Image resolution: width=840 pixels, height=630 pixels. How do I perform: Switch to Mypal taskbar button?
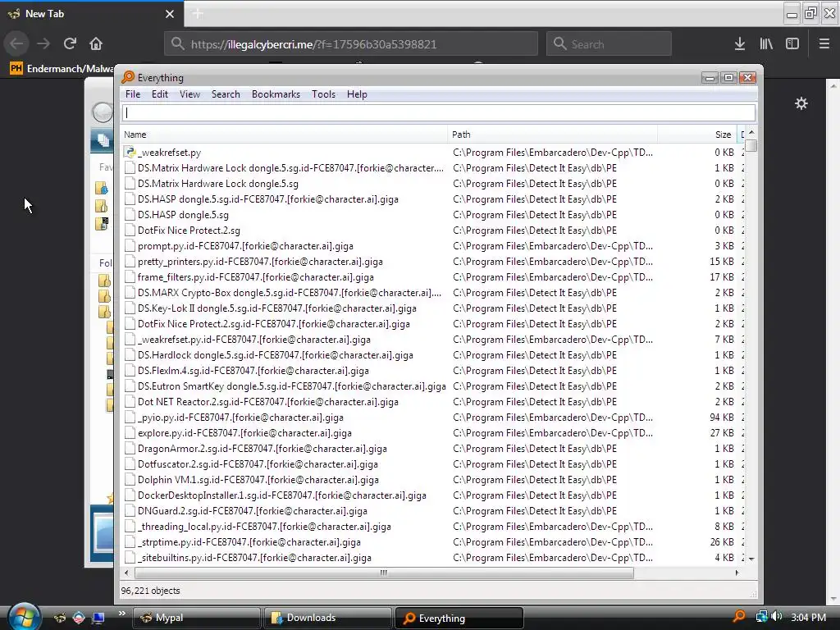196,618
